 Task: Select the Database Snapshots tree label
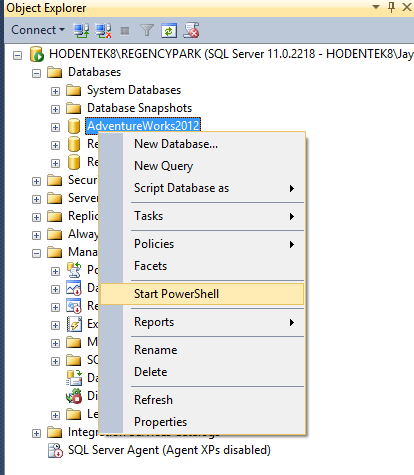click(139, 108)
